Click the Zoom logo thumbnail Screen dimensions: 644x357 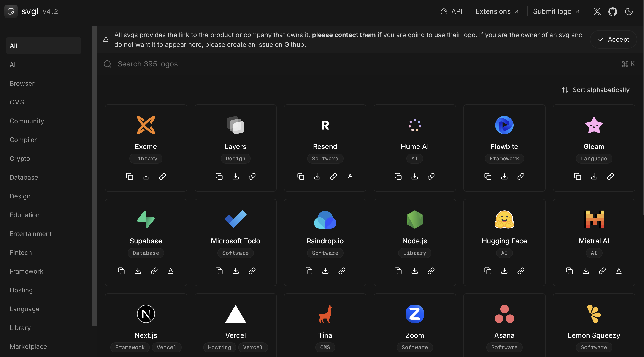click(x=415, y=314)
